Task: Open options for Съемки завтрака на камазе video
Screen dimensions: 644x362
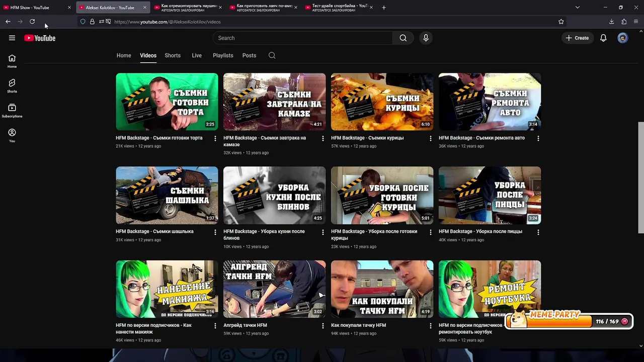Action: pos(323,138)
